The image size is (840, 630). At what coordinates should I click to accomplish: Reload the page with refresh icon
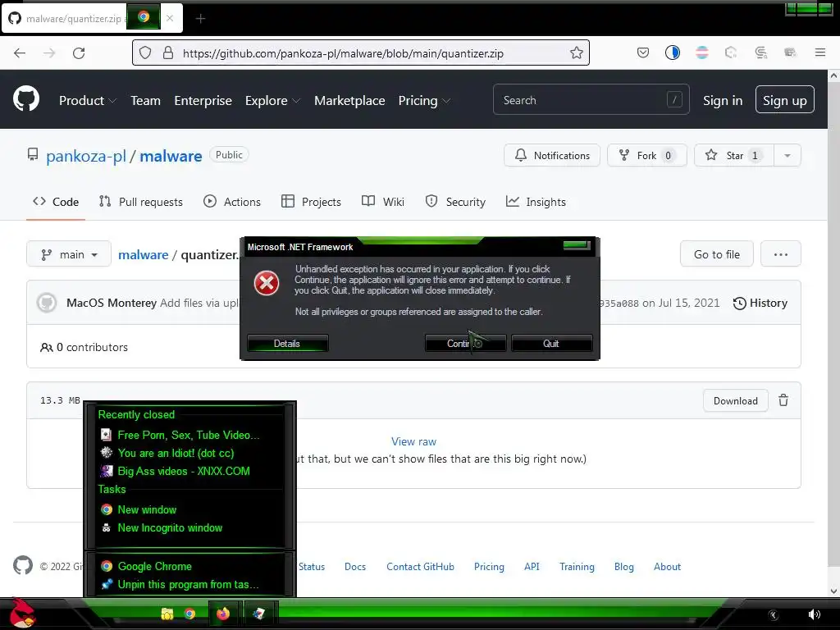point(79,53)
